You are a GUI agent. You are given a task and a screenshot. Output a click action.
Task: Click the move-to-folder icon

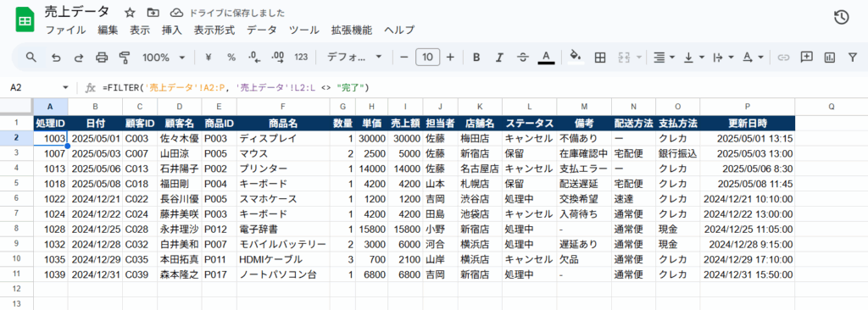point(153,13)
